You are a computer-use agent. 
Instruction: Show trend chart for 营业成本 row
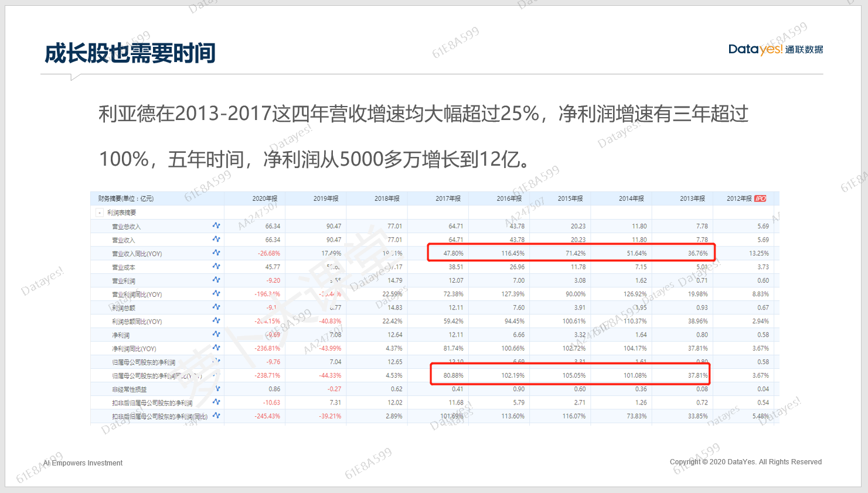coord(216,266)
